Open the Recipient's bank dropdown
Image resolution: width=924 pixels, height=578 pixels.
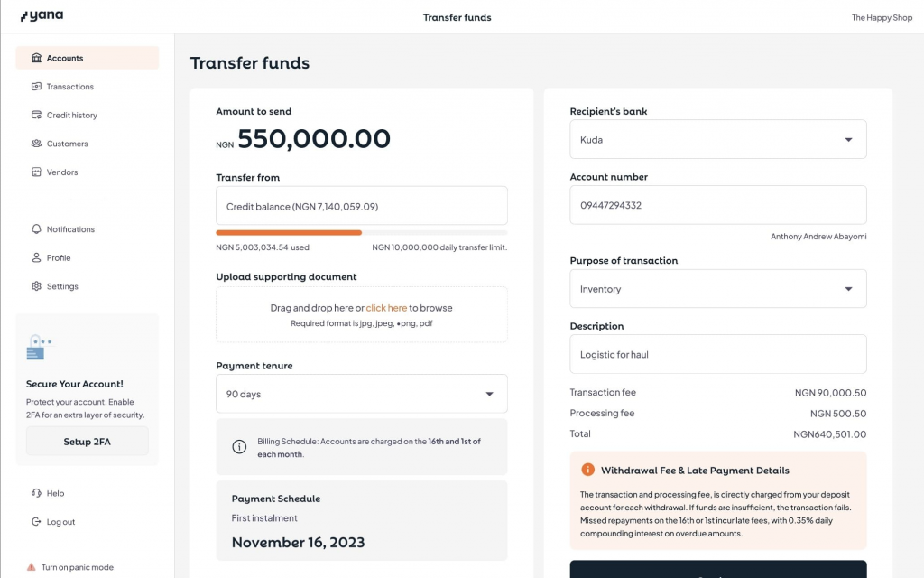[x=717, y=140]
